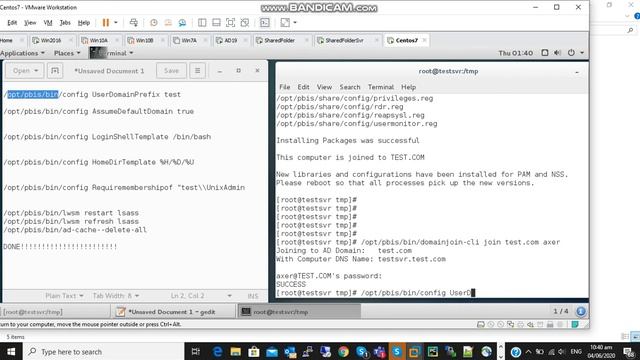Image resolution: width=640 pixels, height=360 pixels.
Task: Show the library sidebar view icon
Action: (202, 23)
